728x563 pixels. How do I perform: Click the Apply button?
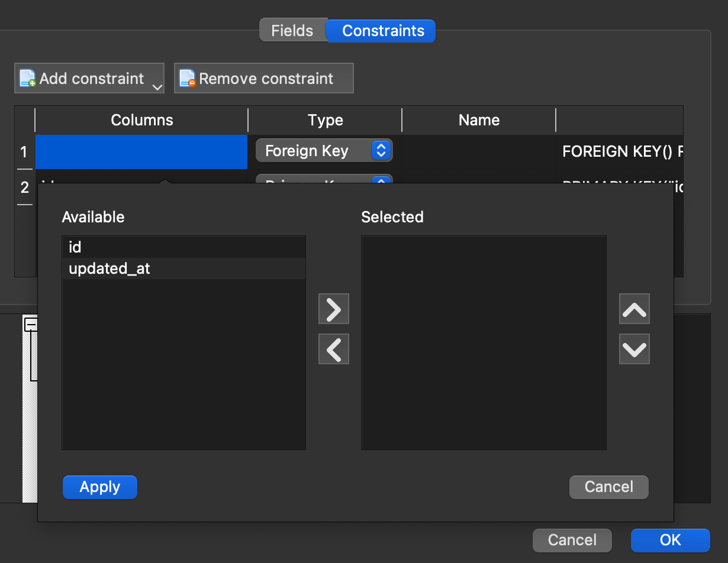coord(99,487)
